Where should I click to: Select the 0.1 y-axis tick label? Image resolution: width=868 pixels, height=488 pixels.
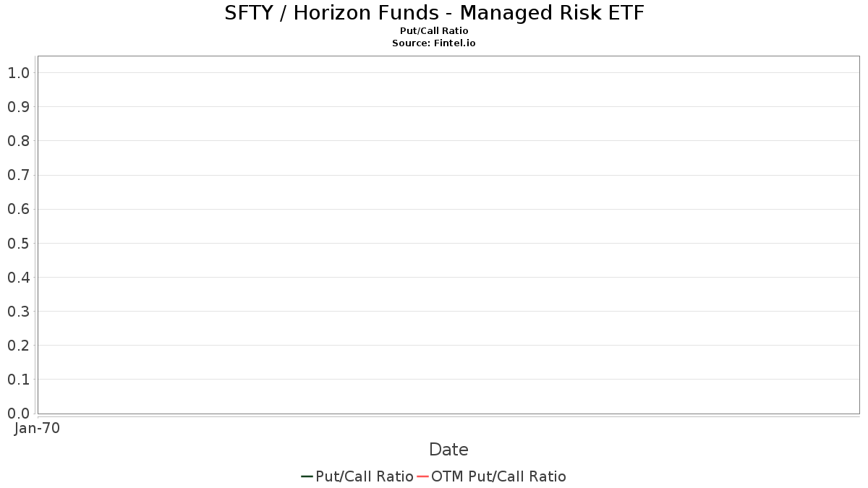pos(18,379)
